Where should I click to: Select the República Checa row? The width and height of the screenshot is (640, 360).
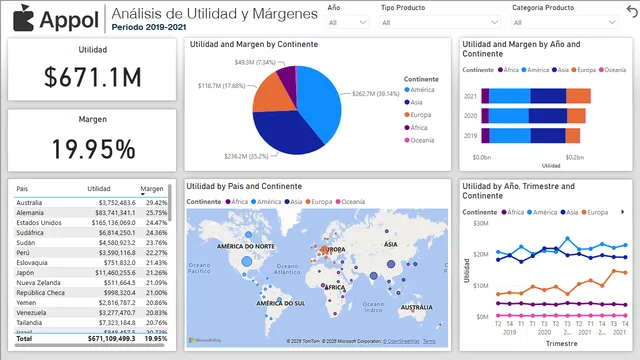[91, 293]
